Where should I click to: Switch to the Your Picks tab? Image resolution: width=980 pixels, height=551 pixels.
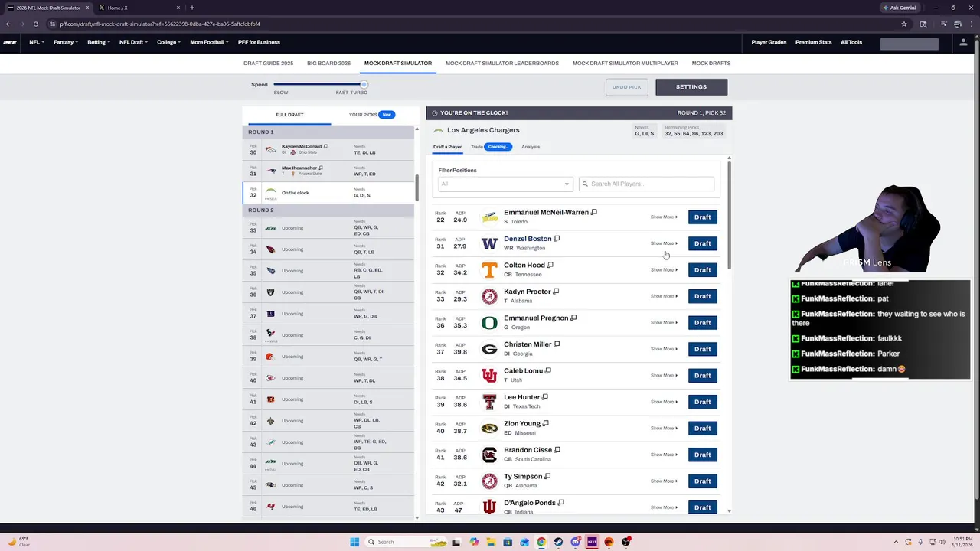pos(371,115)
